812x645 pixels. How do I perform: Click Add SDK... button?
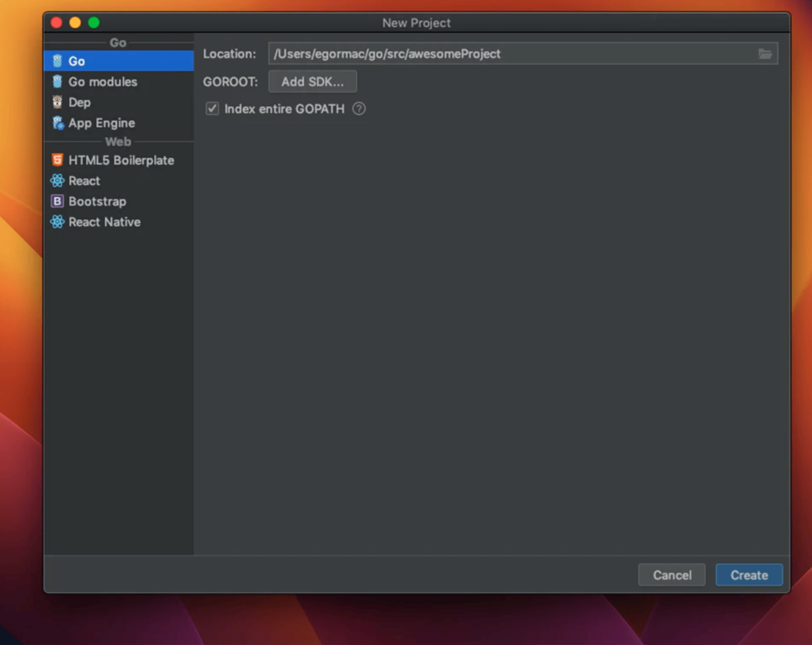coord(313,81)
